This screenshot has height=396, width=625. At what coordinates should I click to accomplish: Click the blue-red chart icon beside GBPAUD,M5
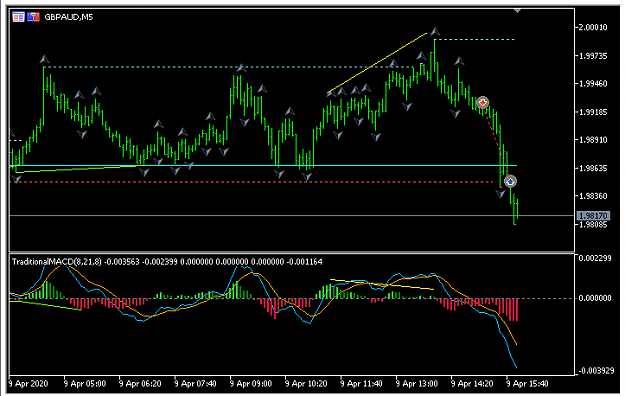pyautogui.click(x=33, y=17)
